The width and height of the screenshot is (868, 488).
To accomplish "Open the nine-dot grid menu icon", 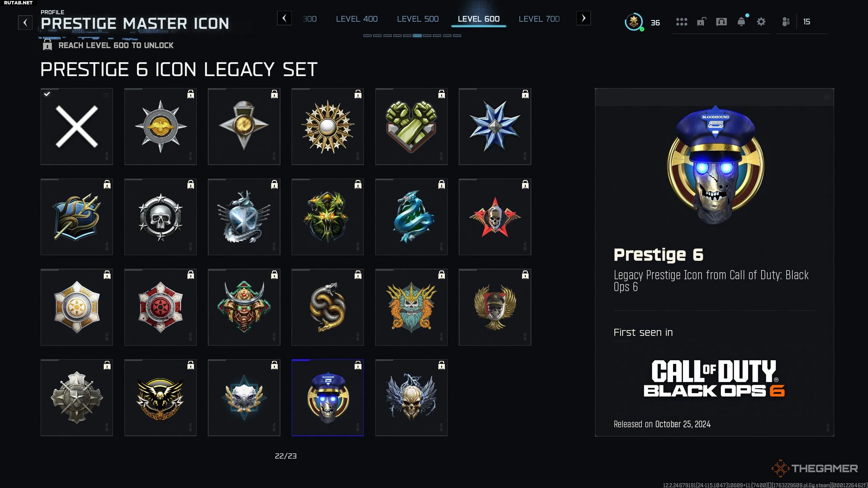I will (x=682, y=22).
